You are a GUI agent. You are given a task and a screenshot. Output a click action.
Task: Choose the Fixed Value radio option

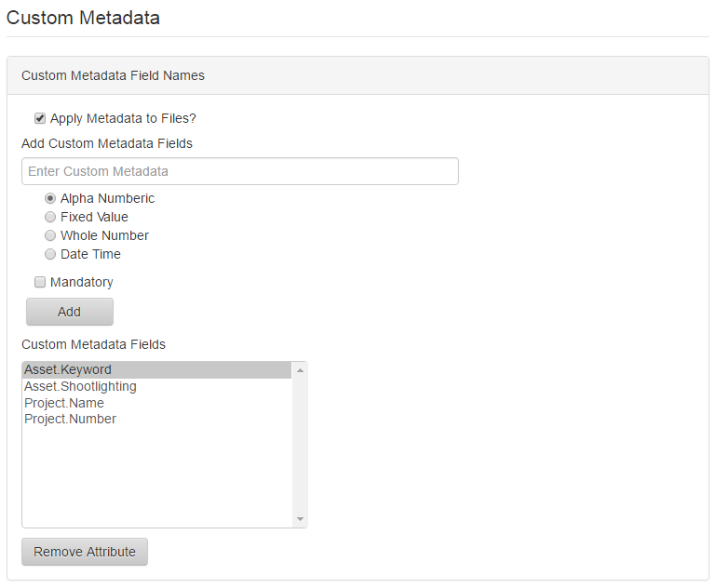tap(50, 217)
